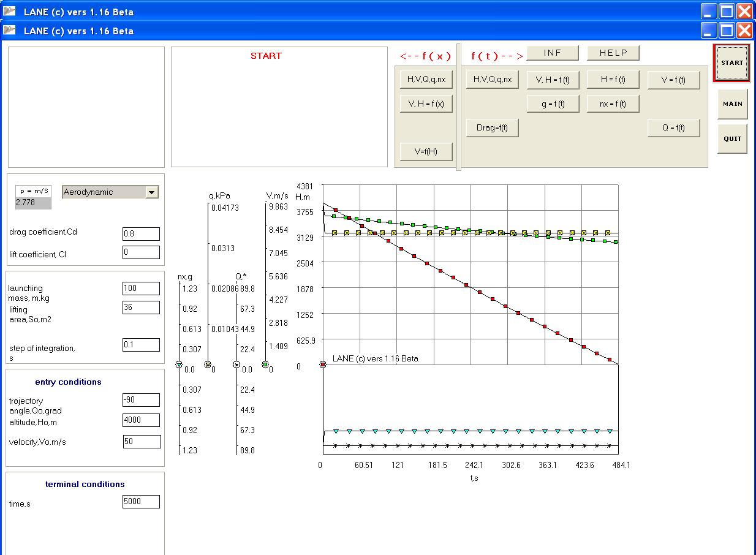This screenshot has width=756, height=555.
Task: Open the HELP button
Action: click(613, 53)
